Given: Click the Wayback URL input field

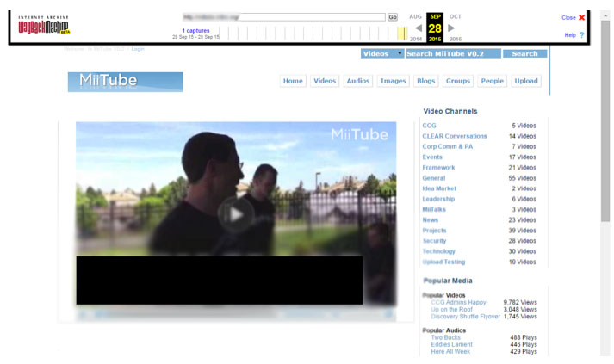Looking at the screenshot, I should tap(284, 17).
